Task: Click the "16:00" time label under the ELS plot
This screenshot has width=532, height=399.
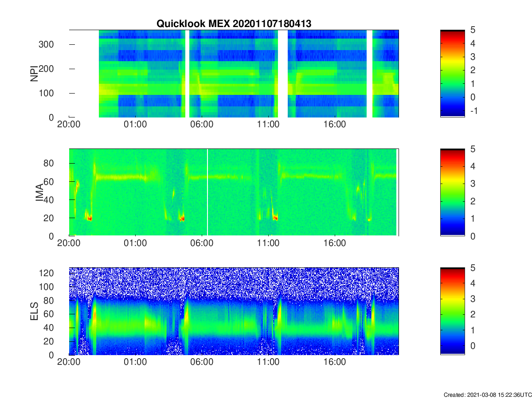Action: pos(335,362)
